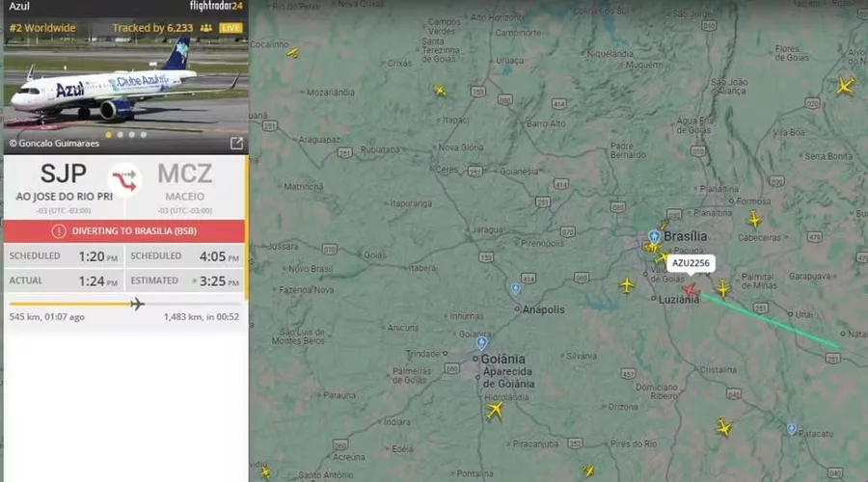Viewport: 868px width, 482px height.
Task: Click the red AZU2256 aircraft icon
Action: 691,290
